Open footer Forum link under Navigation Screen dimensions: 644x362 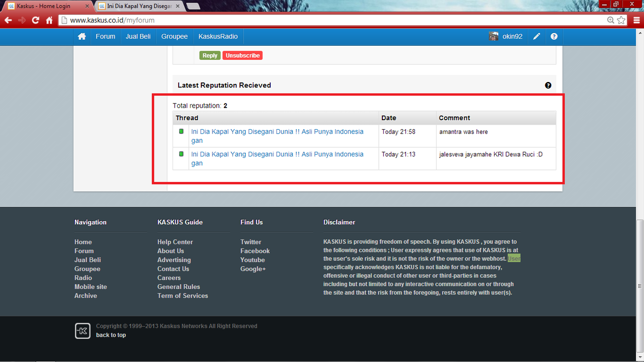pos(84,251)
